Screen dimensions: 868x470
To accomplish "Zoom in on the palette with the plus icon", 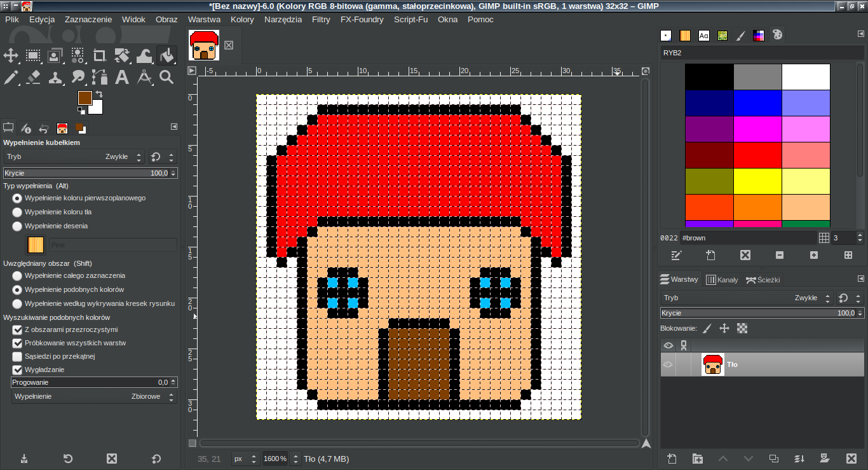I will pyautogui.click(x=814, y=255).
